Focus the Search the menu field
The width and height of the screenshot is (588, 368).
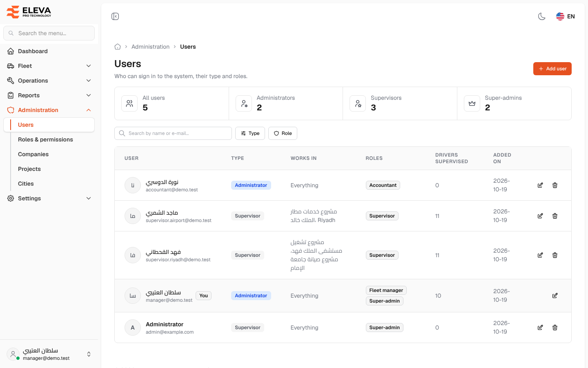[49, 33]
